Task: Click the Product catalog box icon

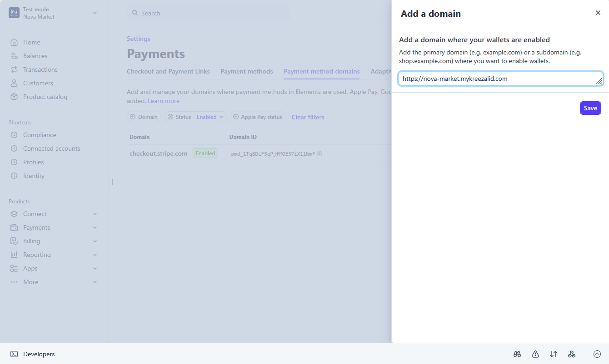Action: point(14,97)
